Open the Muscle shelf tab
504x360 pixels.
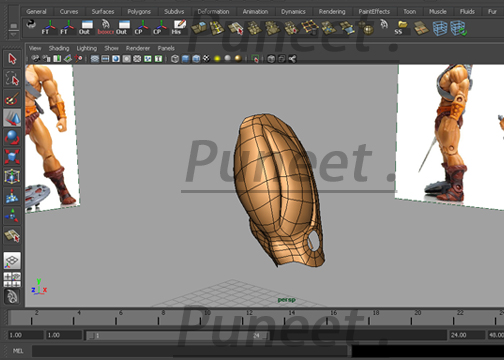(x=438, y=12)
